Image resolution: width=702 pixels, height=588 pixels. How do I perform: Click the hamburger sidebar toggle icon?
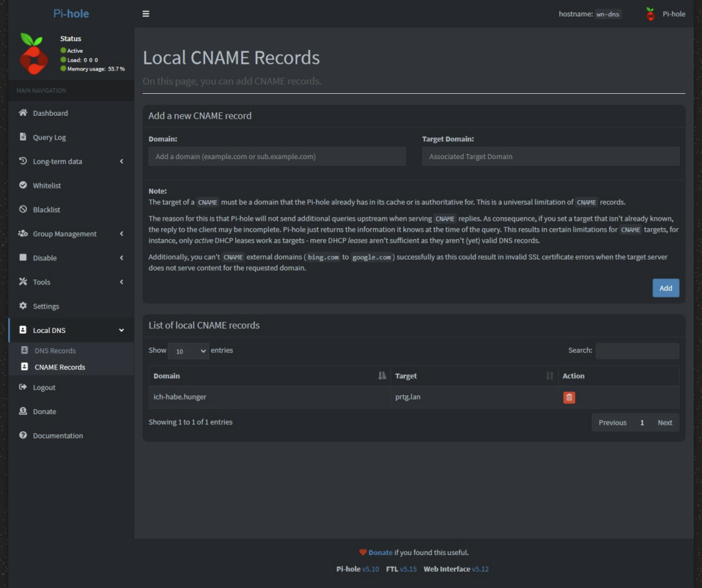click(146, 14)
